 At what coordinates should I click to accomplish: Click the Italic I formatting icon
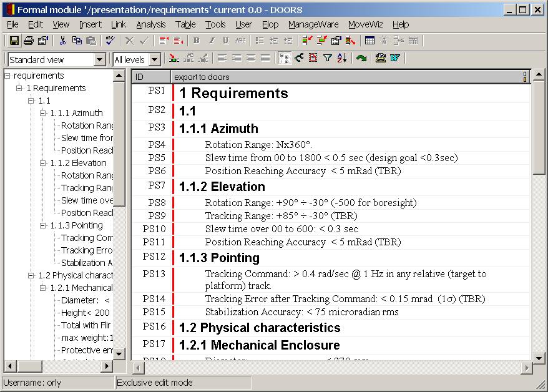coord(212,41)
